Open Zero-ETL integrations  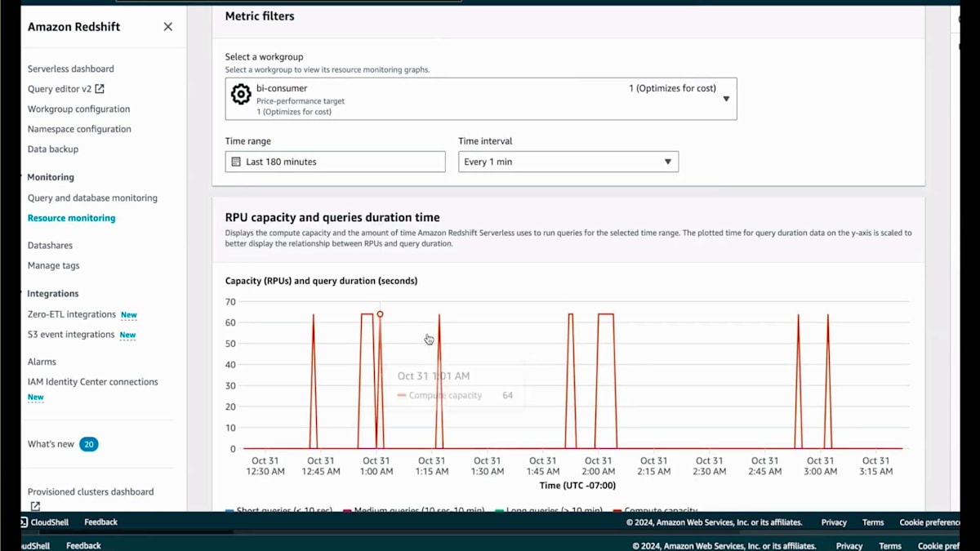(72, 314)
